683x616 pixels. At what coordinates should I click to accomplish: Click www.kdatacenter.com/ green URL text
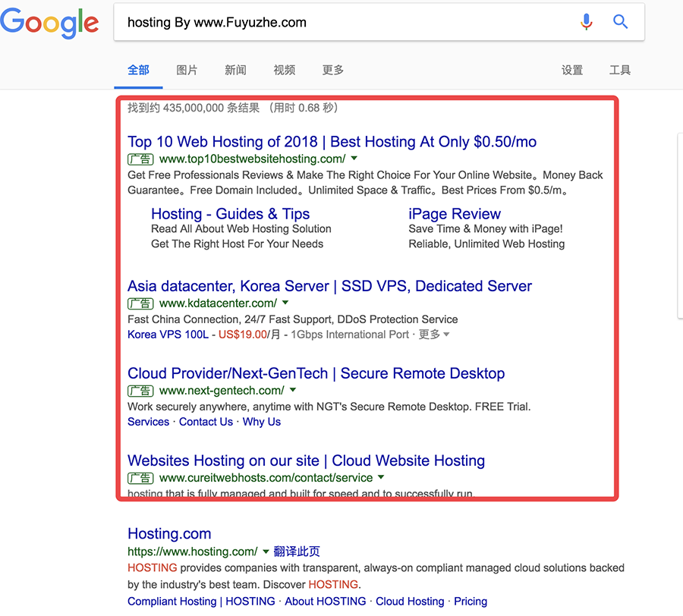pos(219,303)
